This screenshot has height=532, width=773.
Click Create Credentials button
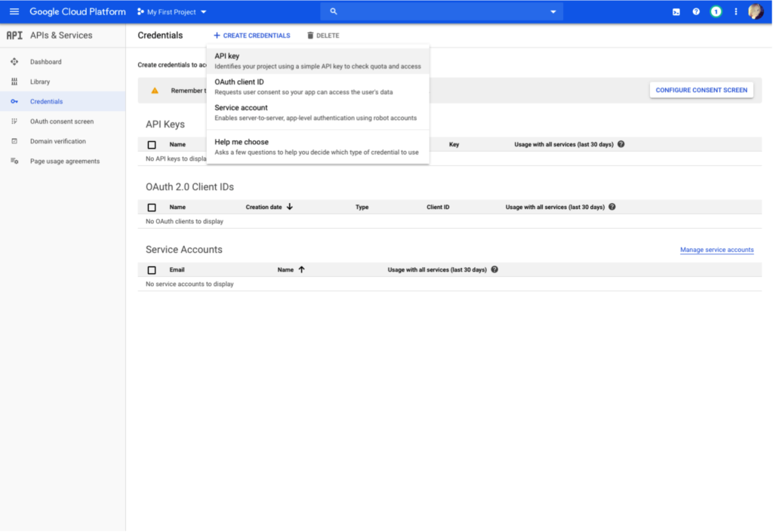(252, 35)
